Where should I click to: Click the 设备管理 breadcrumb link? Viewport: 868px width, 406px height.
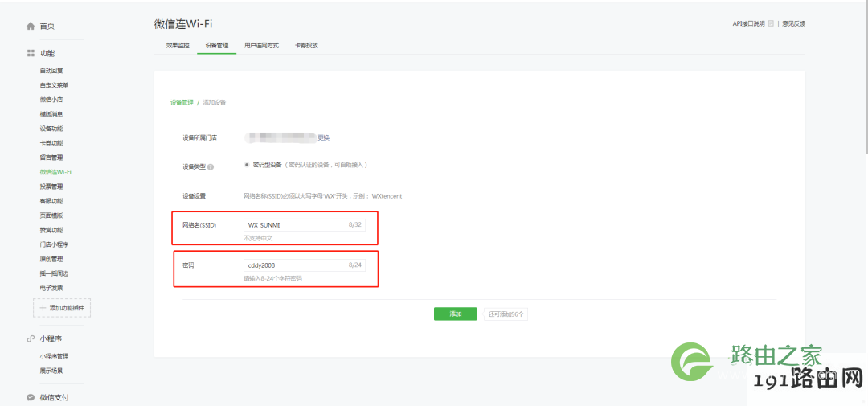pos(182,102)
